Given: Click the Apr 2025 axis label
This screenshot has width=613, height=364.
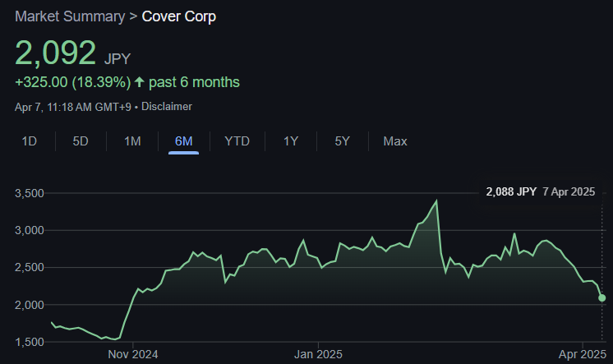Looking at the screenshot, I should pyautogui.click(x=583, y=354).
